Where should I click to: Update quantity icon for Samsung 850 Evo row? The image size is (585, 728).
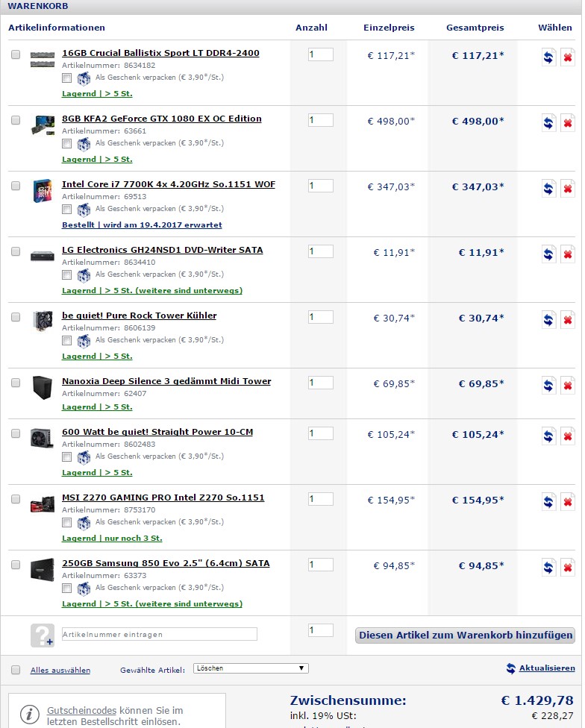pos(549,568)
